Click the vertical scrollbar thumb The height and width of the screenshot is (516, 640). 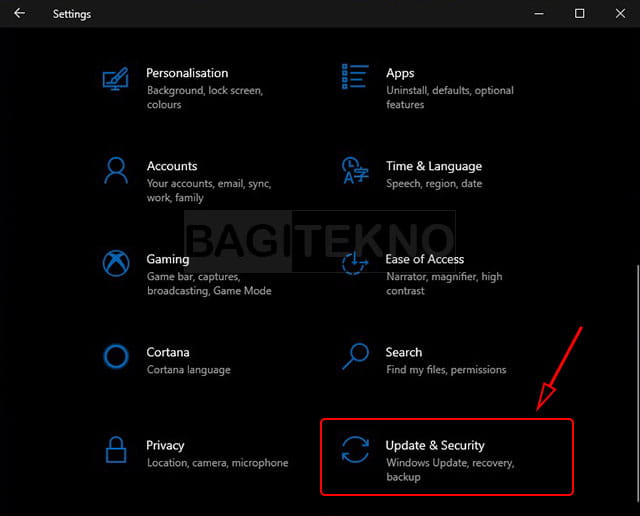click(638, 383)
